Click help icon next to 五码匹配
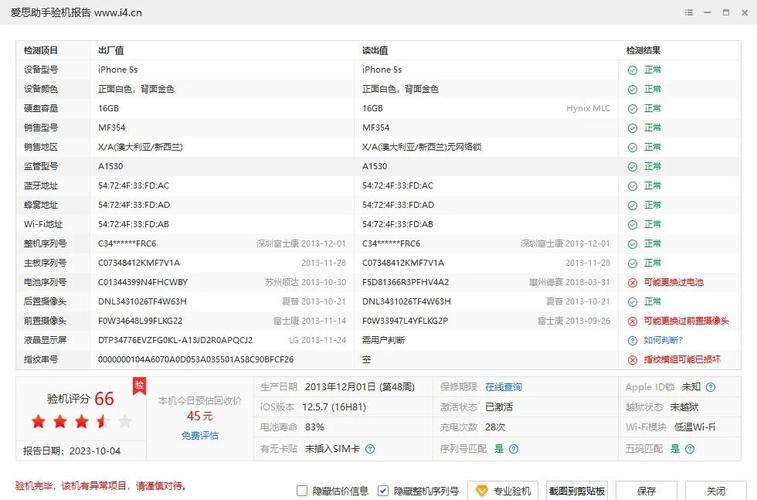 point(690,449)
